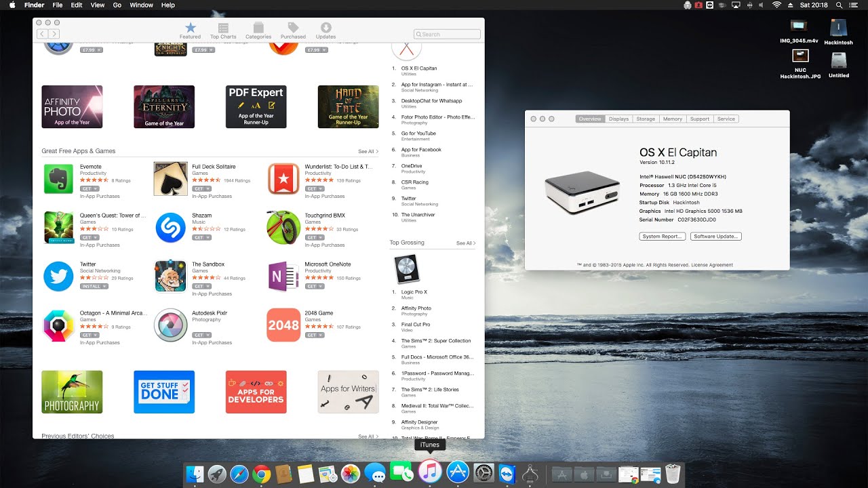Open System Preferences from the Dock
Image resolution: width=868 pixels, height=488 pixels.
coord(484,474)
